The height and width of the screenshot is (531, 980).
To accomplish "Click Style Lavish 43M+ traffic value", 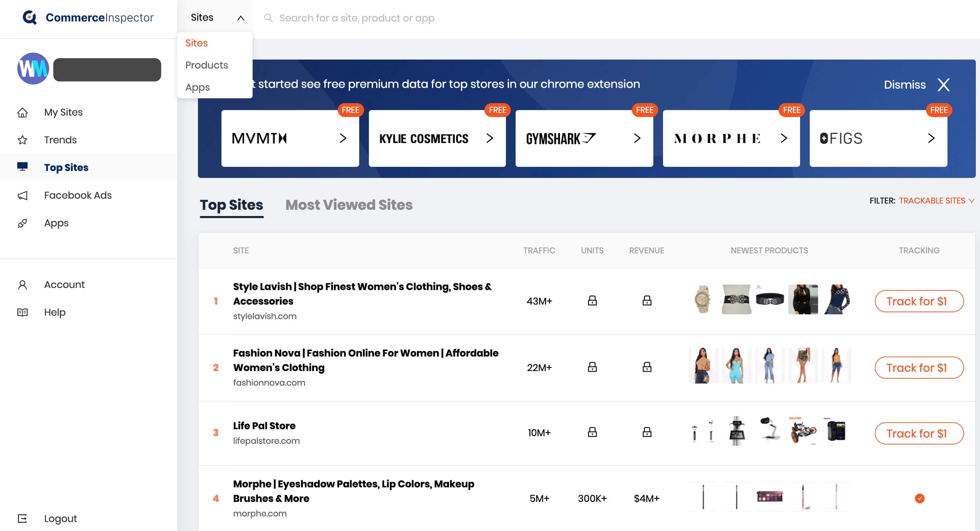I will pos(539,301).
